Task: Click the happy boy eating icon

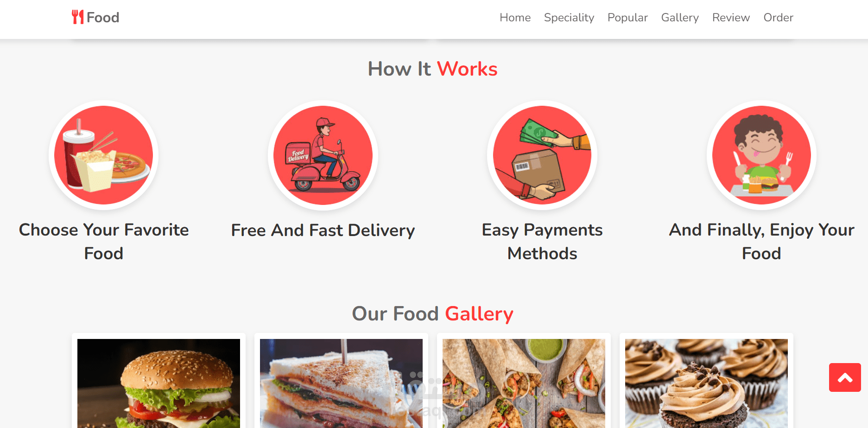Action: coord(761,155)
